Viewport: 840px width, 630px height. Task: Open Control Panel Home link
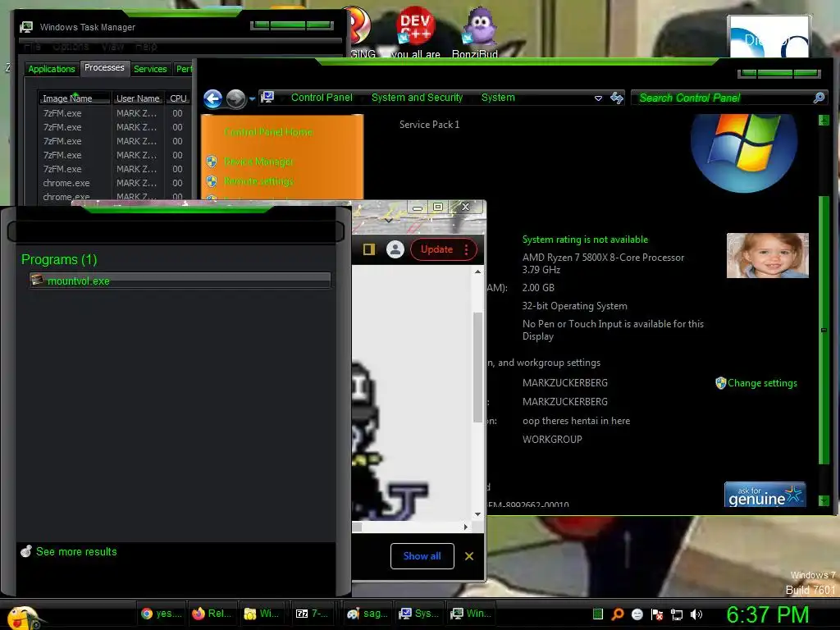(x=268, y=132)
